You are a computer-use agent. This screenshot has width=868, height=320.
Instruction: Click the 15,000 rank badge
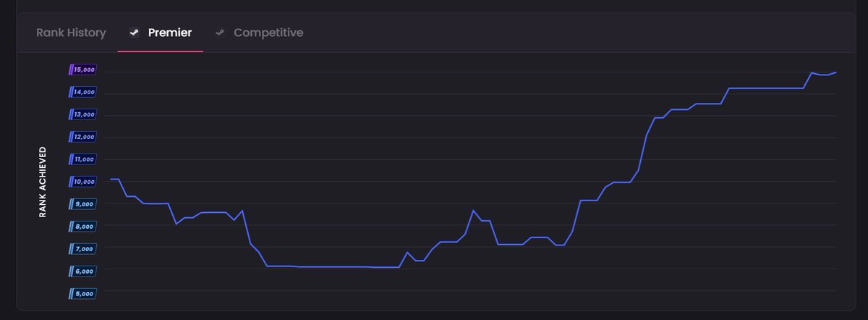pyautogui.click(x=83, y=70)
